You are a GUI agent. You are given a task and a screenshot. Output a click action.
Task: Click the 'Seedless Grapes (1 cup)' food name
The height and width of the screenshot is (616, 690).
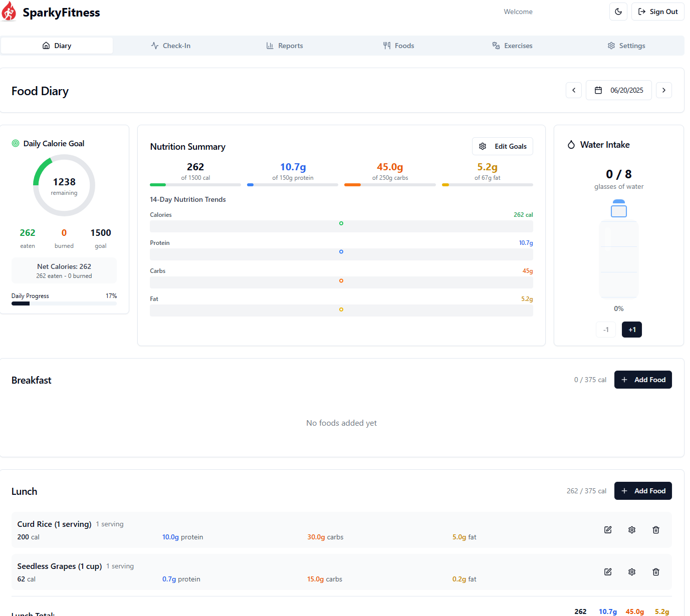(x=60, y=566)
